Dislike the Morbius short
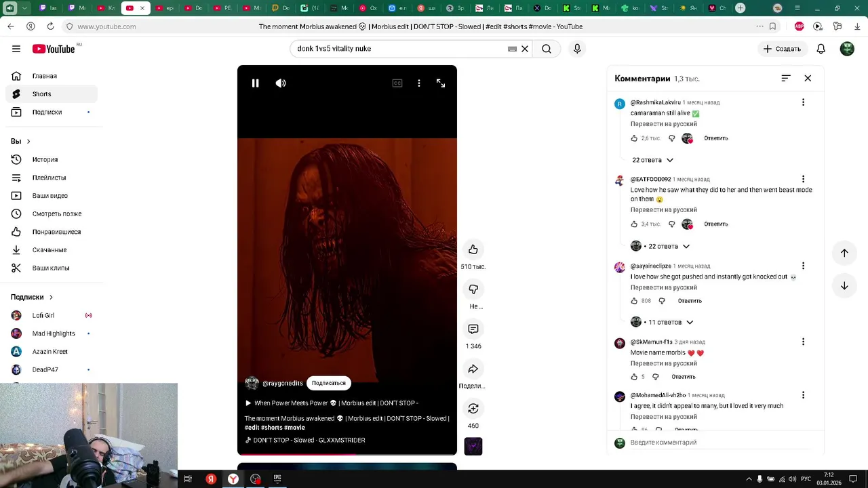This screenshot has height=488, width=868. [473, 289]
